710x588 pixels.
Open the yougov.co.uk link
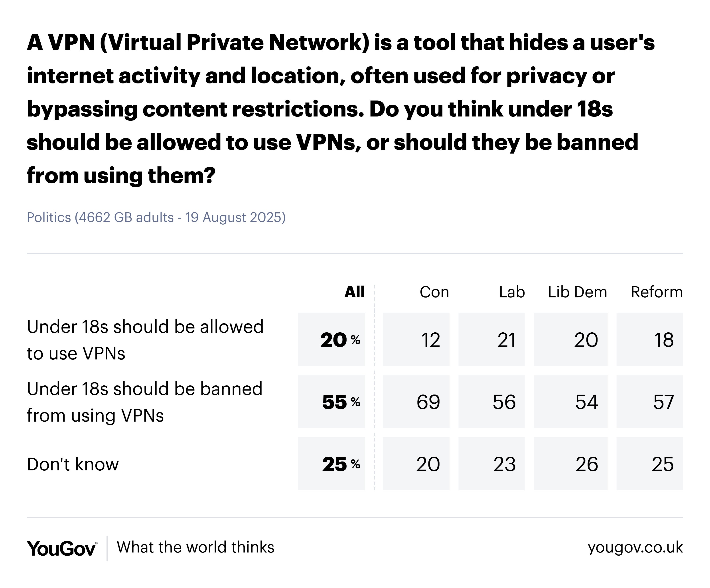coord(635,547)
